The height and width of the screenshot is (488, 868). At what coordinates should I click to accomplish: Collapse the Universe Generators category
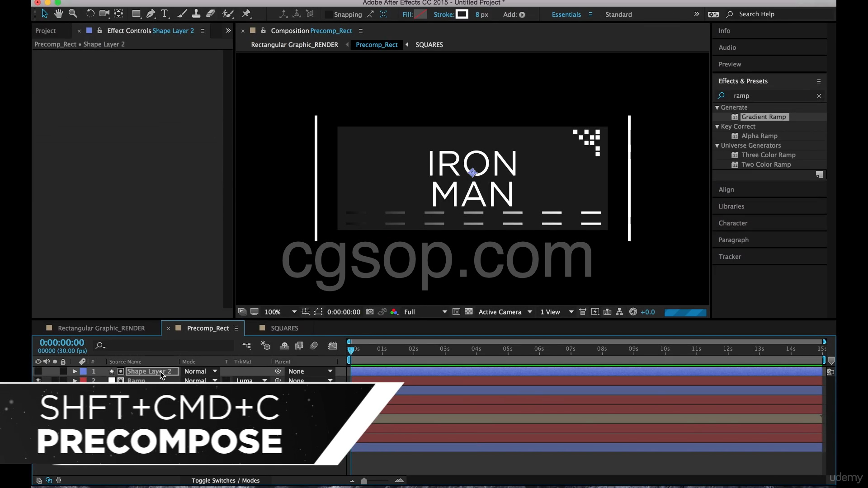[x=717, y=145]
